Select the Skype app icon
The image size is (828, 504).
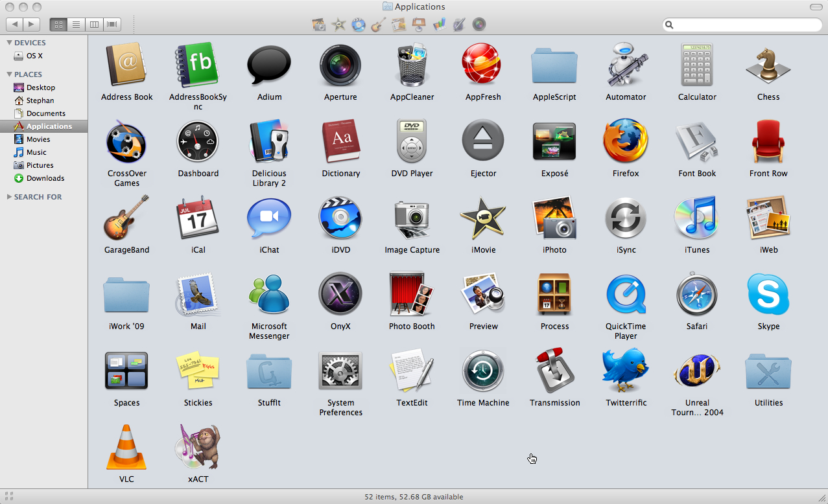[x=768, y=294]
